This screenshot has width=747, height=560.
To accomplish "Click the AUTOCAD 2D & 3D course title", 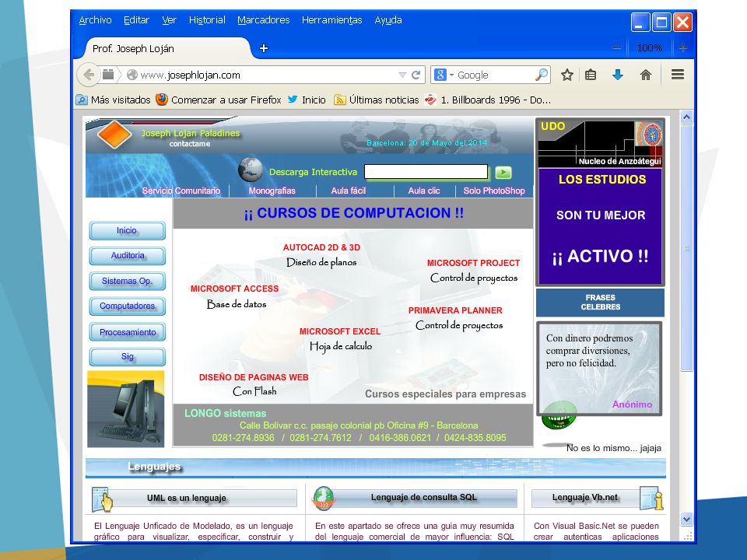I will coord(321,247).
